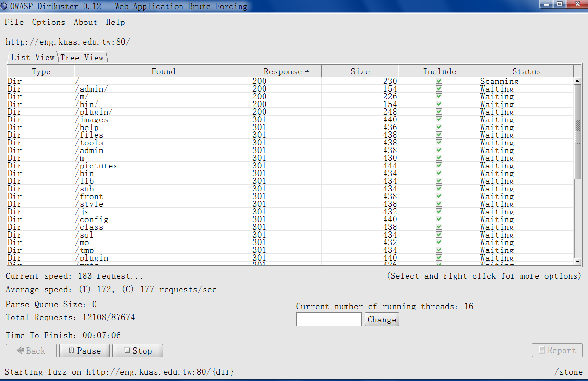Click the Time To Finish 00:07:06 text

point(63,335)
